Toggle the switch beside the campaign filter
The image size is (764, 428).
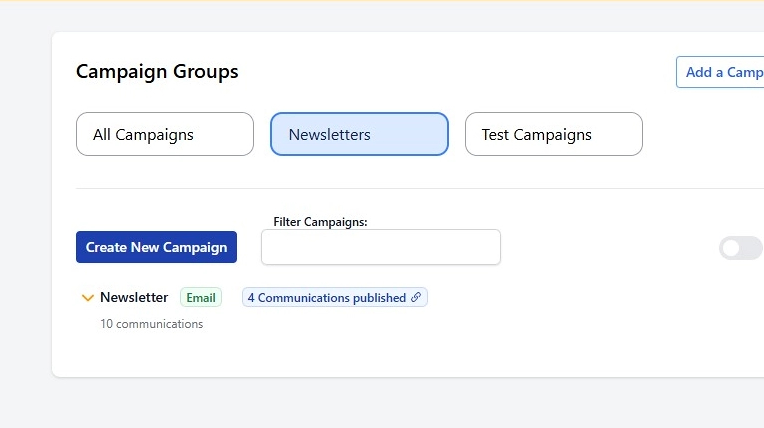pos(740,248)
